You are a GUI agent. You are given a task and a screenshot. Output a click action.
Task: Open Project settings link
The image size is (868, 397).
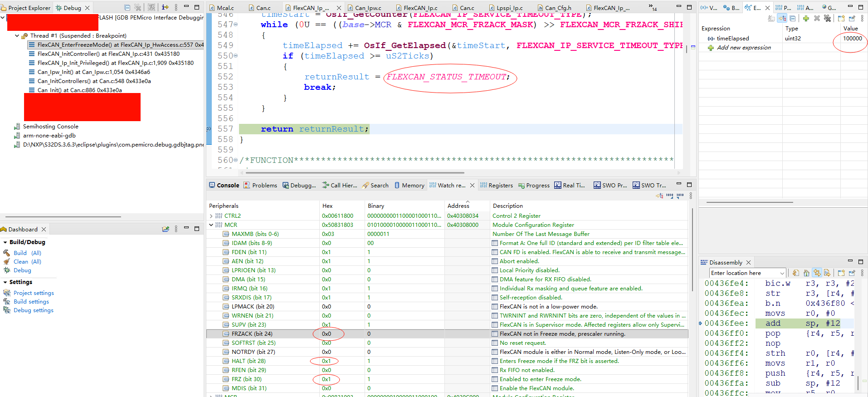34,293
